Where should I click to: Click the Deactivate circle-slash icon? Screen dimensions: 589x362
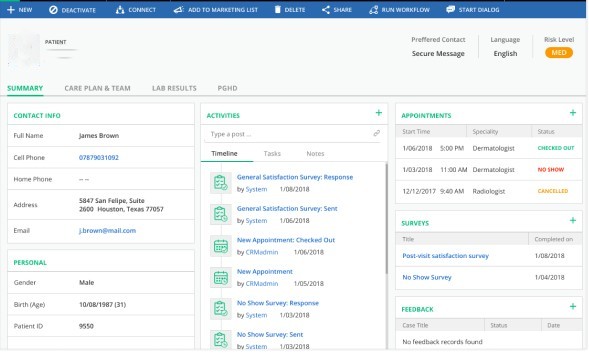pos(53,10)
